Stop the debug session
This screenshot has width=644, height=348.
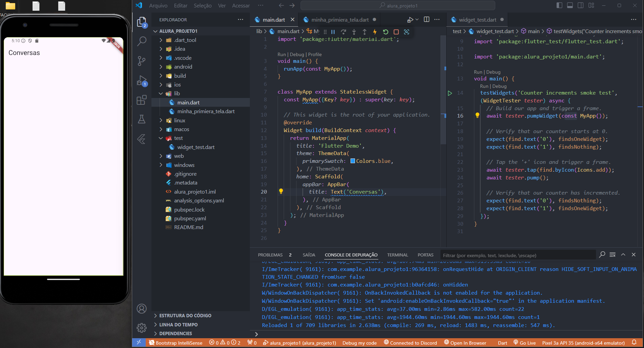(x=396, y=32)
